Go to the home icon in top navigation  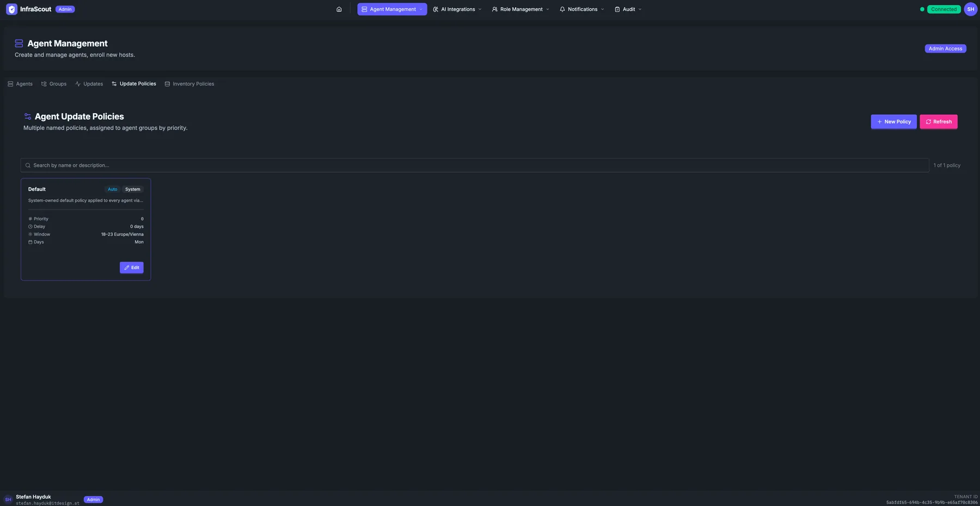[339, 9]
